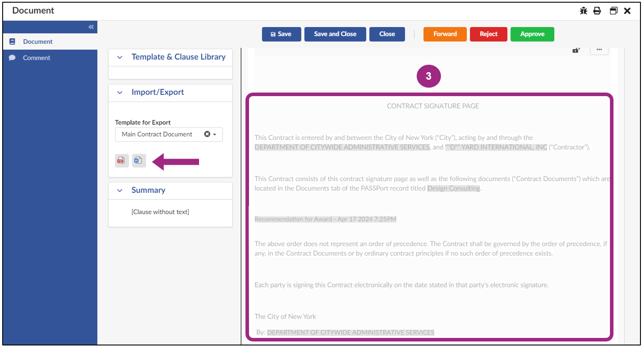The image size is (644, 349).
Task: Click the camera snapshot icon above the contract
Action: tap(576, 50)
